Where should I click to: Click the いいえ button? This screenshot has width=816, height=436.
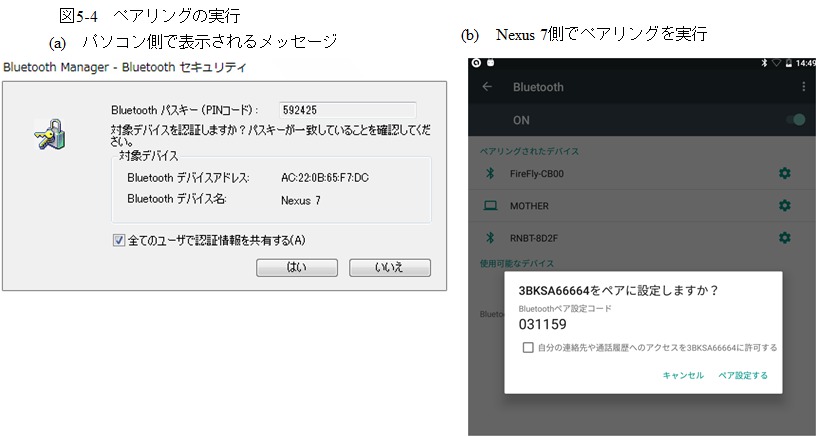tap(389, 268)
